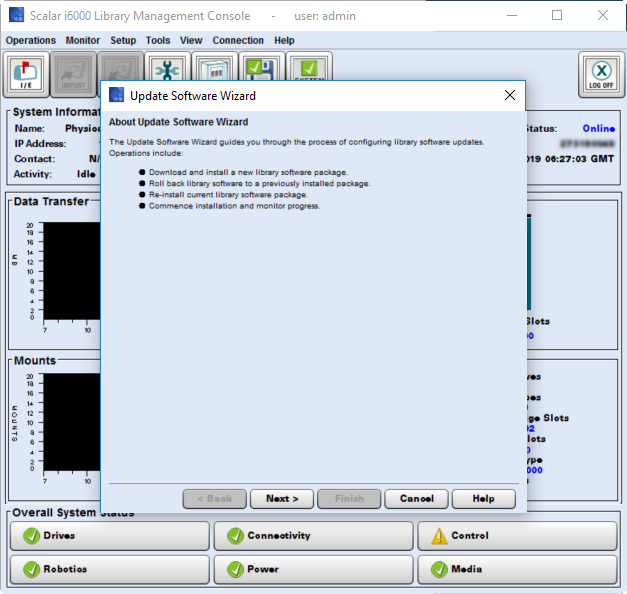Image resolution: width=627 pixels, height=594 pixels.
Task: Click the 'user: admin' title text
Action: [x=325, y=16]
